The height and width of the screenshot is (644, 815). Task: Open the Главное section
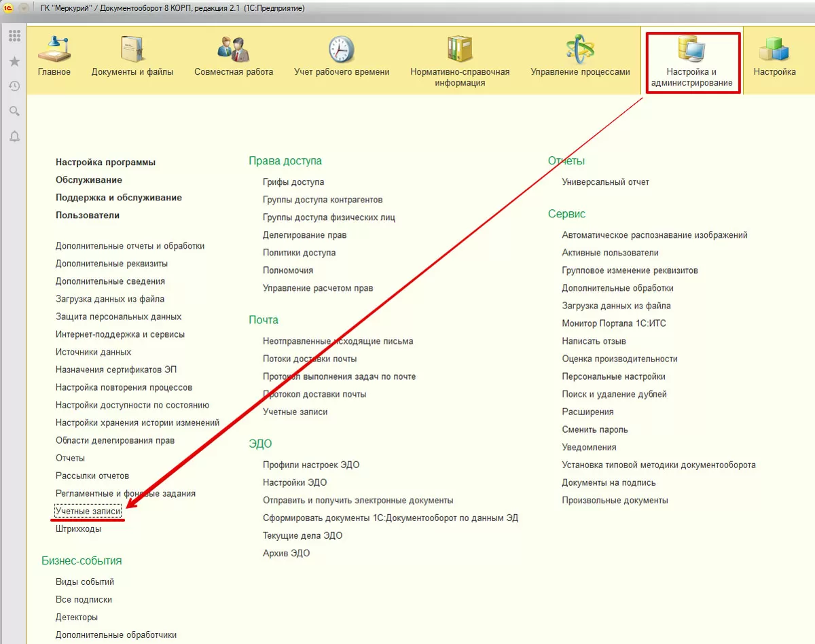tap(54, 57)
